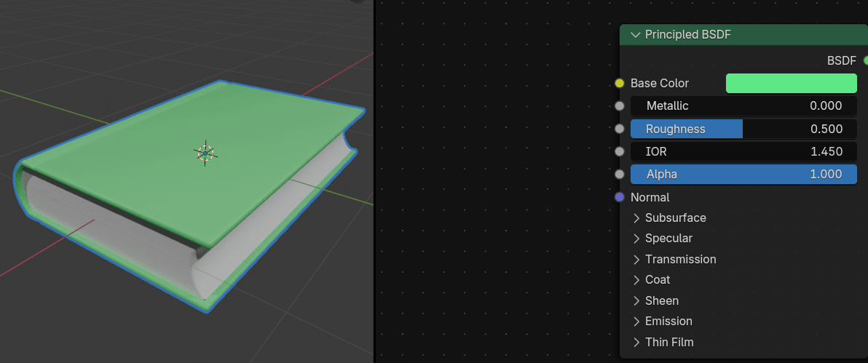
Task: Click the Alpha slider
Action: (743, 174)
